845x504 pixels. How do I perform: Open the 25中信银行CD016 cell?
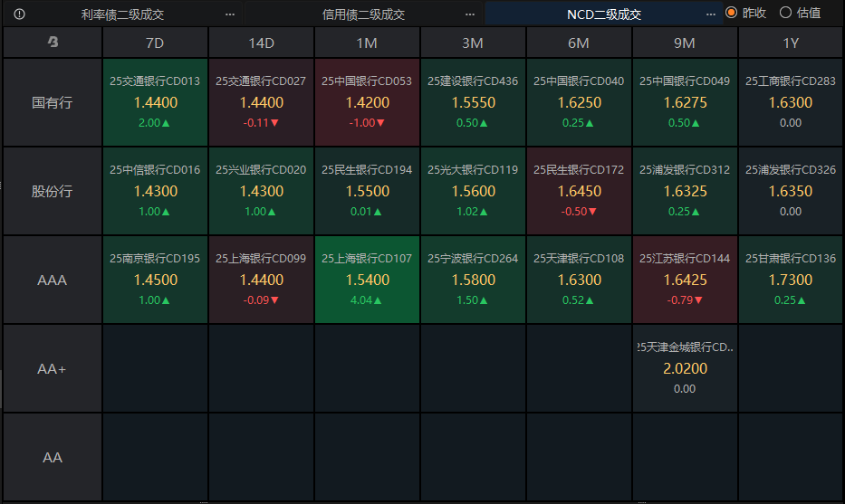155,191
